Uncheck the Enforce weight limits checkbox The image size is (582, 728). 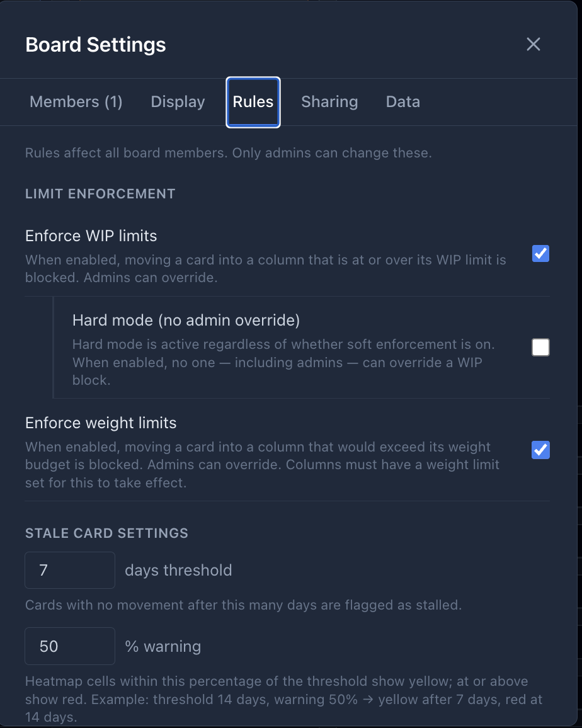coord(540,450)
